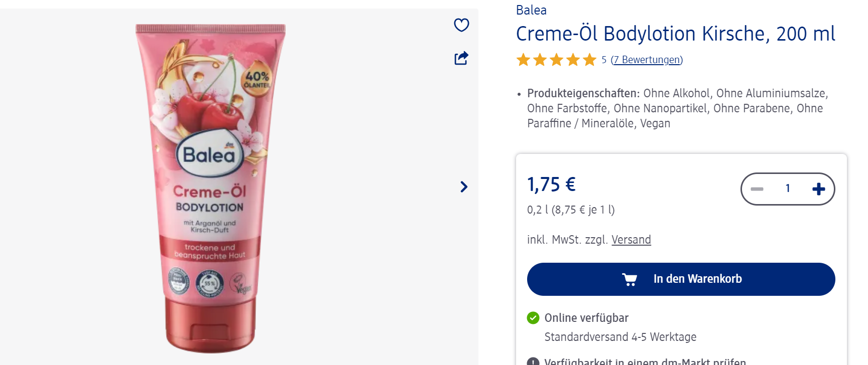
Task: Click the shopping cart icon in Warenkorb button
Action: 630,279
